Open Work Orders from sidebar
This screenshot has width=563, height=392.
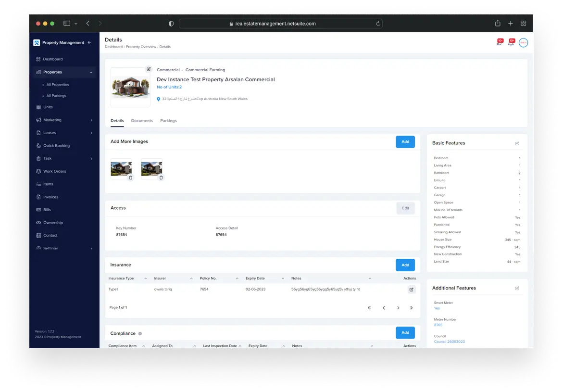(x=55, y=171)
